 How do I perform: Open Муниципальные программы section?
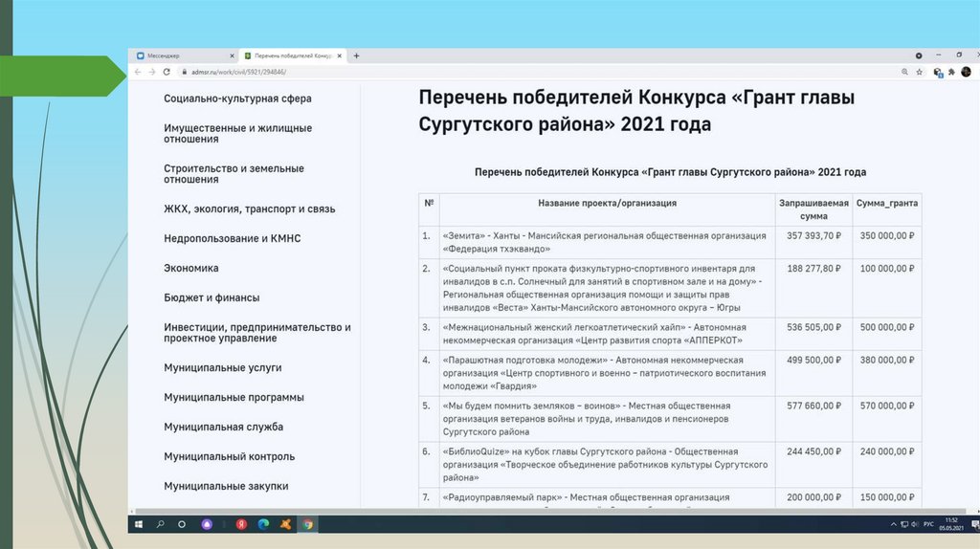tap(234, 397)
